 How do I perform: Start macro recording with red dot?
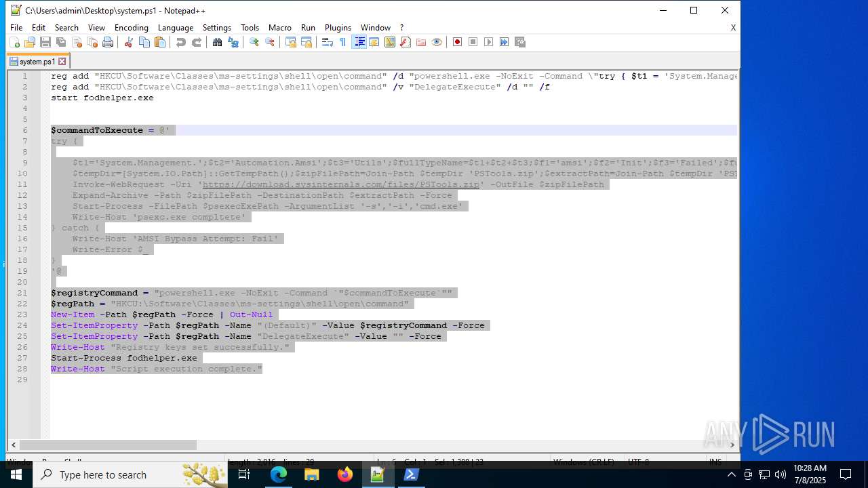pyautogui.click(x=457, y=42)
